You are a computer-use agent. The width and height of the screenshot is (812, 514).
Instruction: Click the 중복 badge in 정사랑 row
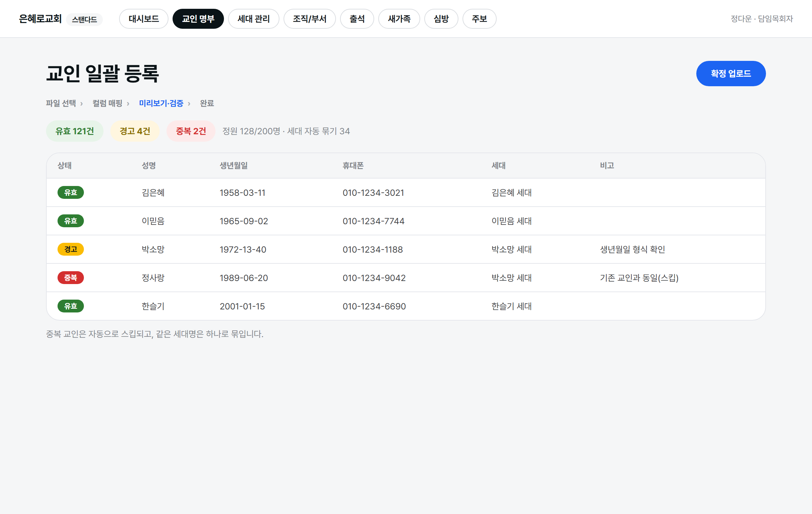click(71, 278)
